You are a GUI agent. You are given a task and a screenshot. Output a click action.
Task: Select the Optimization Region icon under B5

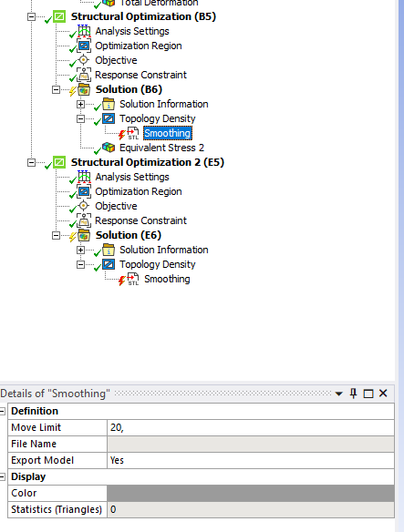[x=84, y=46]
